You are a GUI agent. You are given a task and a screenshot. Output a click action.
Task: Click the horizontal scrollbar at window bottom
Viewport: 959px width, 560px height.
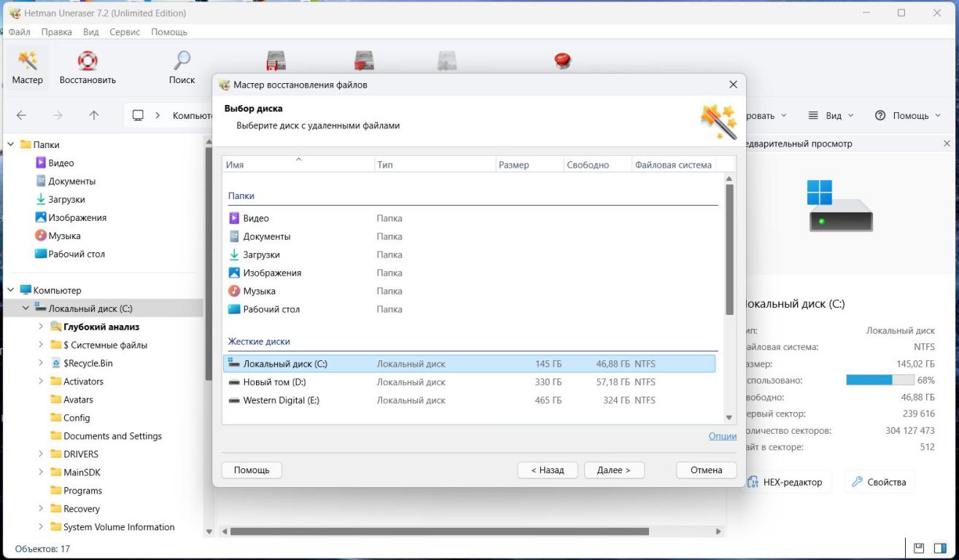pos(439,532)
